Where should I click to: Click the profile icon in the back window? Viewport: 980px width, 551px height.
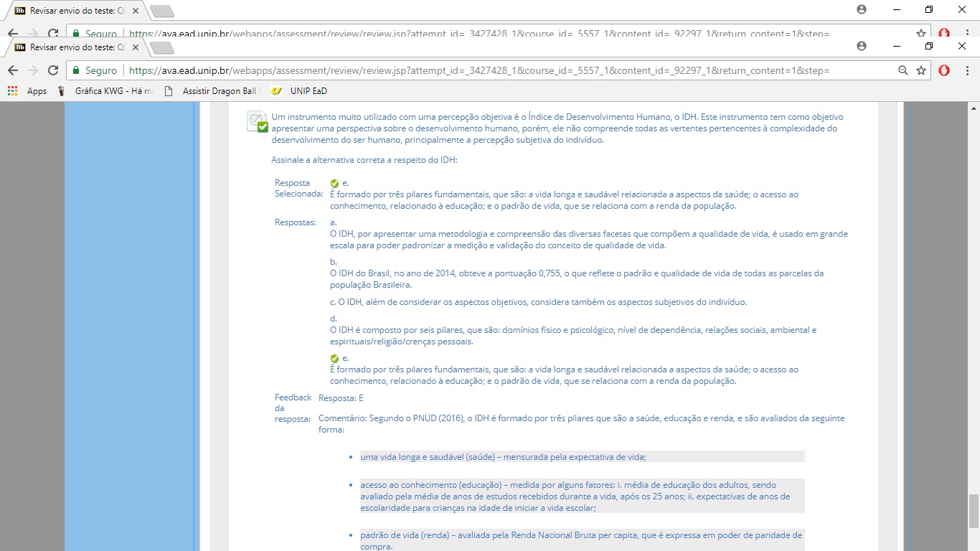click(862, 9)
